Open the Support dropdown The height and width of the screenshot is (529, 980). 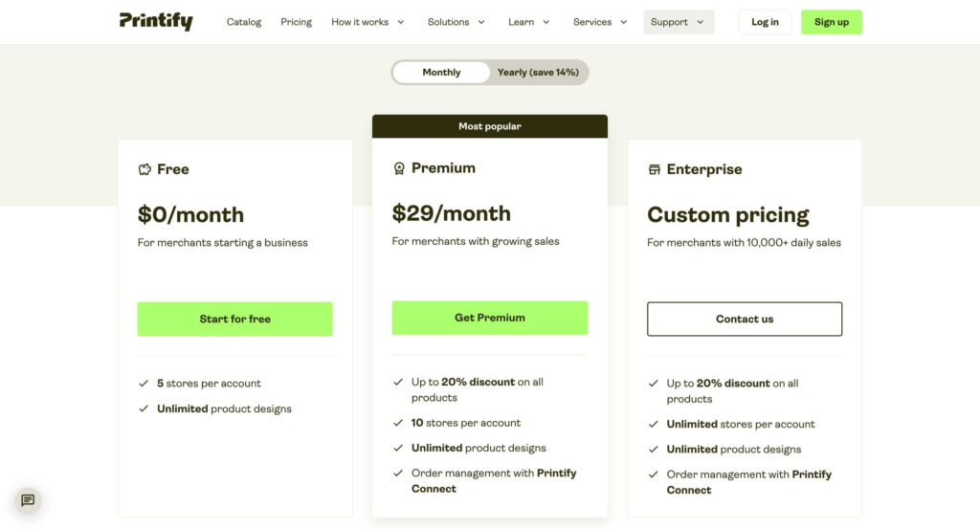(x=679, y=22)
